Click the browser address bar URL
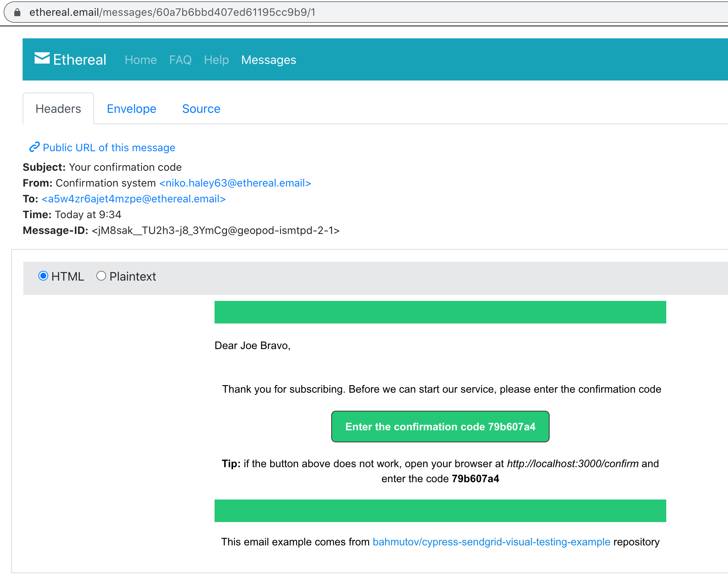The height and width of the screenshot is (580, 728). tap(172, 12)
